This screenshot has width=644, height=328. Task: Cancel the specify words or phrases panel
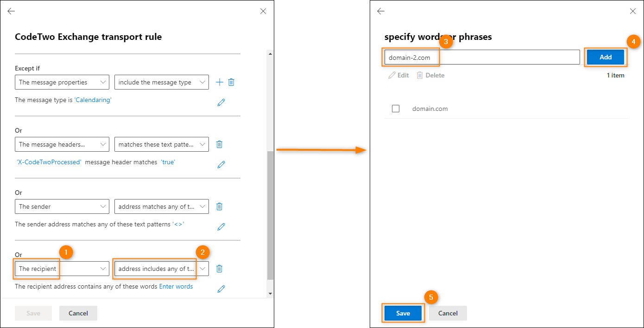tap(448, 313)
